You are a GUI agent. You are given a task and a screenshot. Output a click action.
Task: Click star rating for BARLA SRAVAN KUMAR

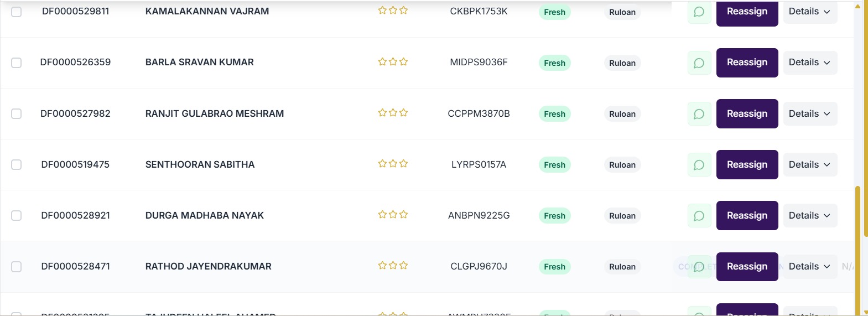(x=393, y=62)
